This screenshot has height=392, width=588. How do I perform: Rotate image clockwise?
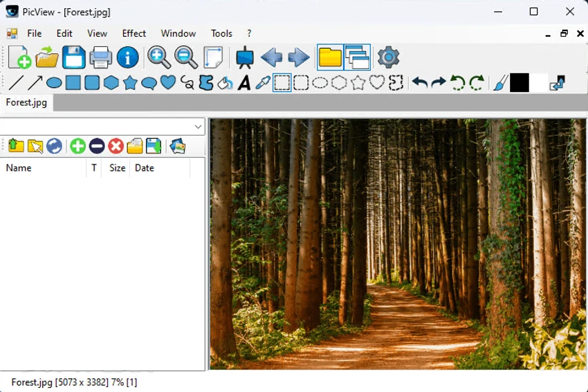pos(477,83)
